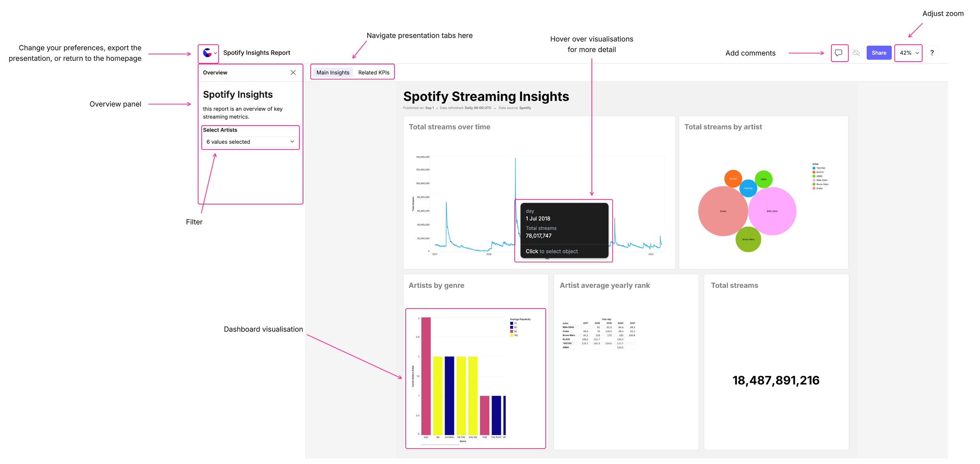Open the question mark help icon
This screenshot has height=464, width=980.
(x=932, y=53)
